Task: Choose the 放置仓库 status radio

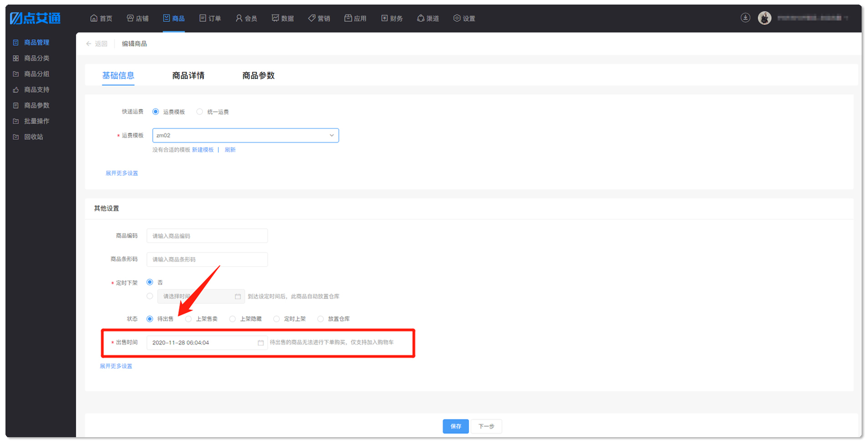Action: (320, 319)
